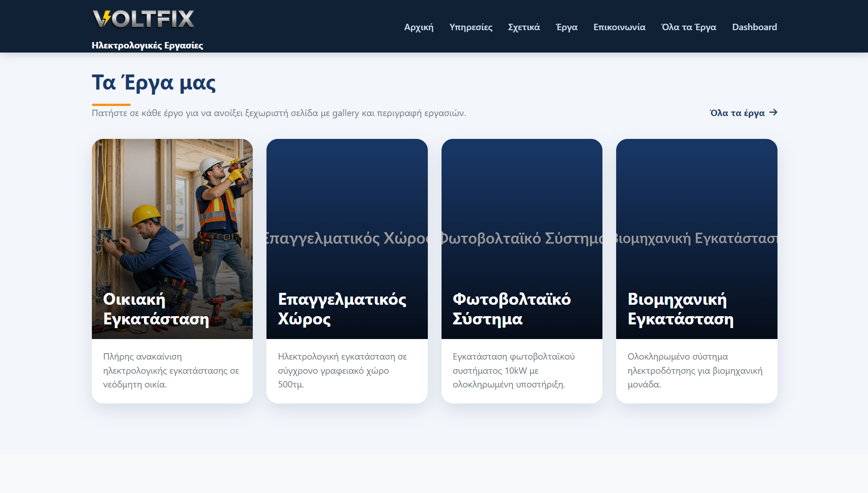This screenshot has width=868, height=493.
Task: Click the Όλα τα έργα link
Action: tap(743, 113)
